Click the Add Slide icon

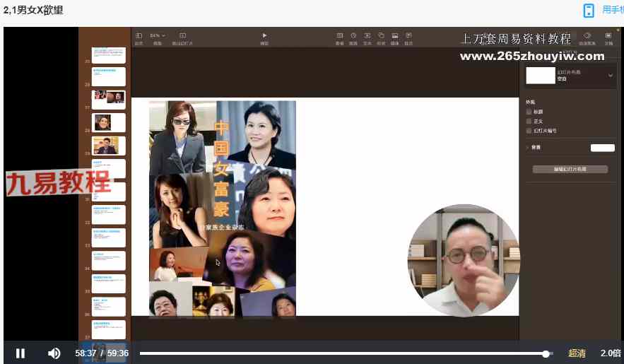(x=182, y=35)
